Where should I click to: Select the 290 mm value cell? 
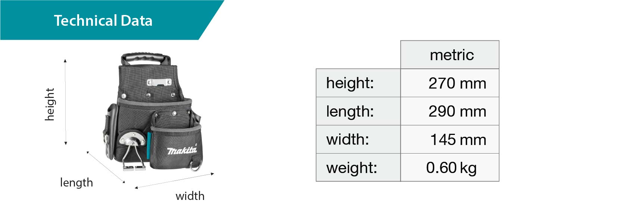[x=457, y=111]
